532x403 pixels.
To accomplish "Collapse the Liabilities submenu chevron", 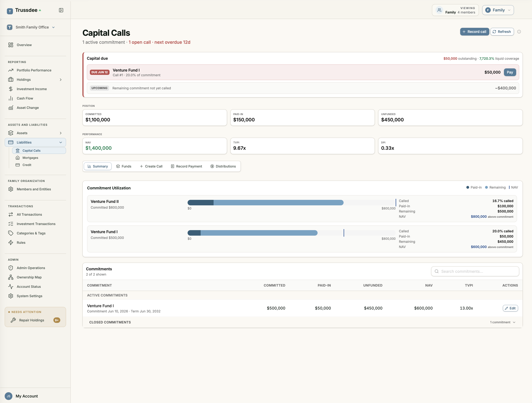I will pyautogui.click(x=61, y=142).
